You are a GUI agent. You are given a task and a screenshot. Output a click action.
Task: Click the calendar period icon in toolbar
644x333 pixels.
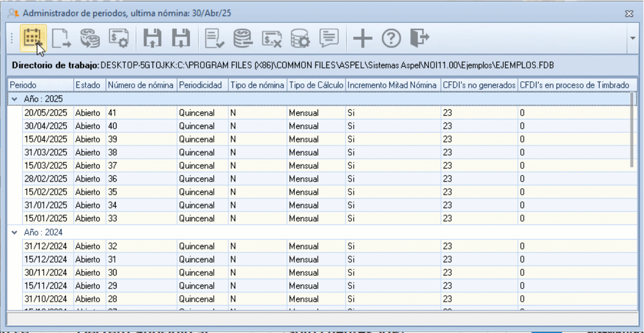(x=32, y=38)
